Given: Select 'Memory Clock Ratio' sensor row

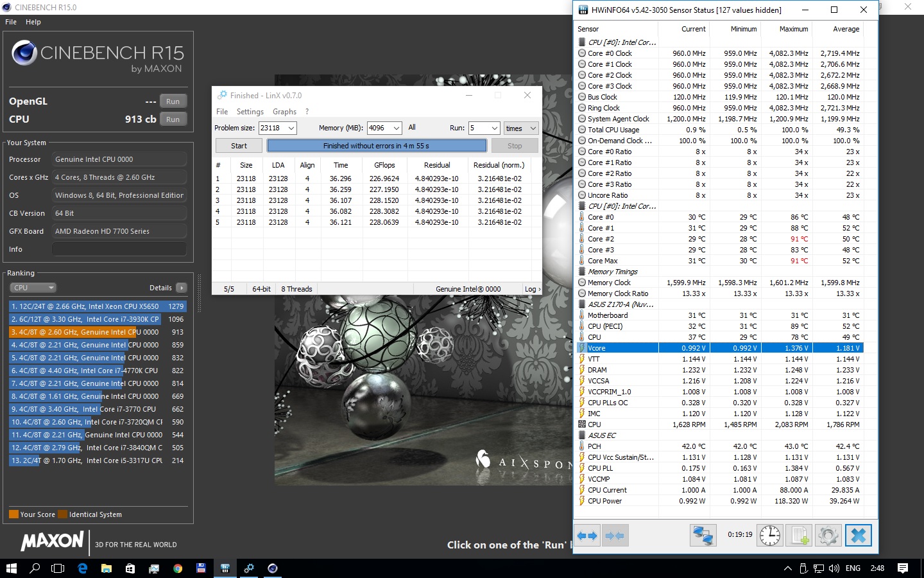Looking at the screenshot, I should [x=720, y=293].
